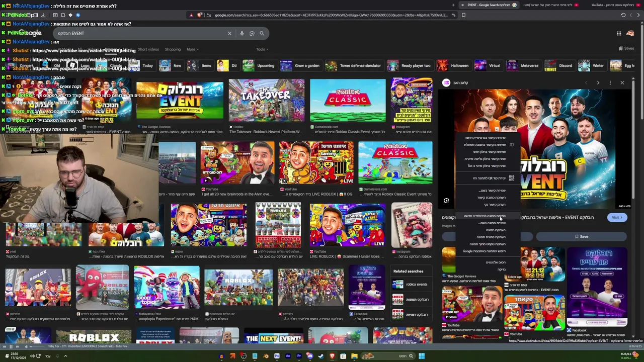Select the Virtual filter chip
644x362 pixels.
488,65
